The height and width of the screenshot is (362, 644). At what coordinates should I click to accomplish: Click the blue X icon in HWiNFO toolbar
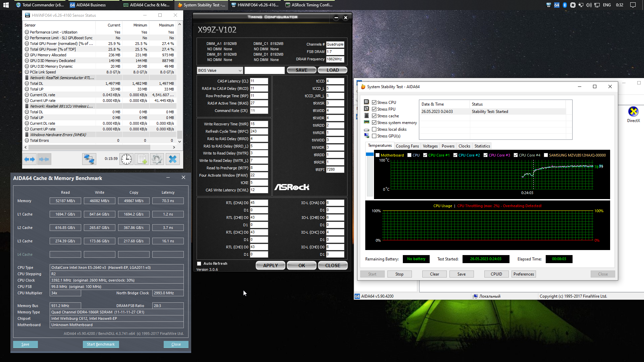coord(172,159)
